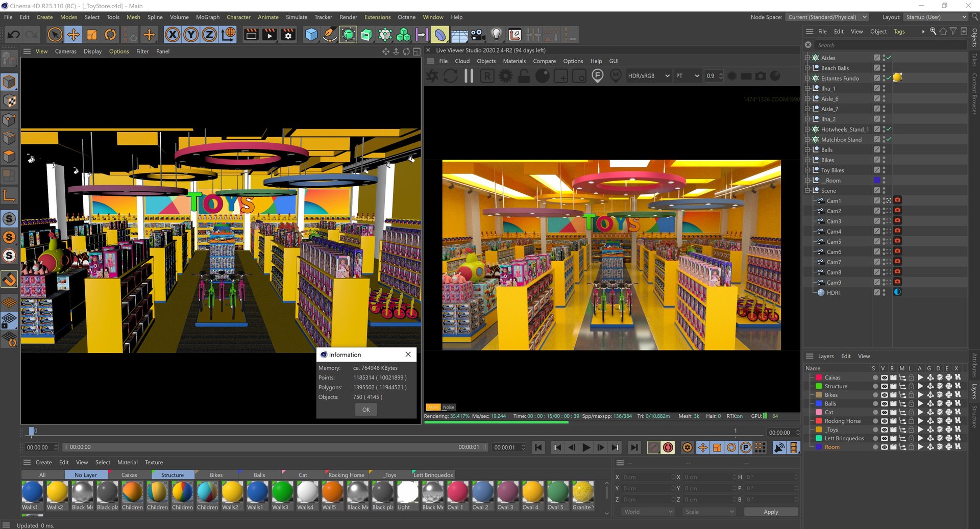Screen dimensions: 980x529
Task: Click the Live Viewer settings gear icon
Action: (x=505, y=76)
